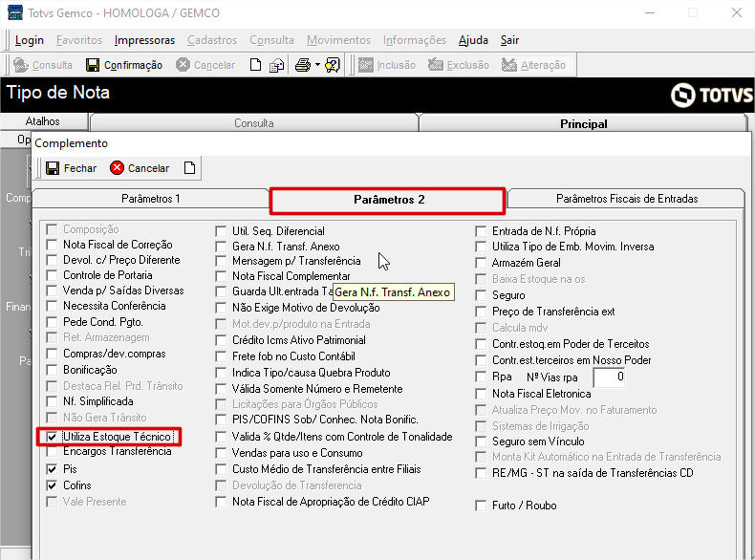Open the Ajuda menu
This screenshot has width=755, height=560.
tap(473, 40)
